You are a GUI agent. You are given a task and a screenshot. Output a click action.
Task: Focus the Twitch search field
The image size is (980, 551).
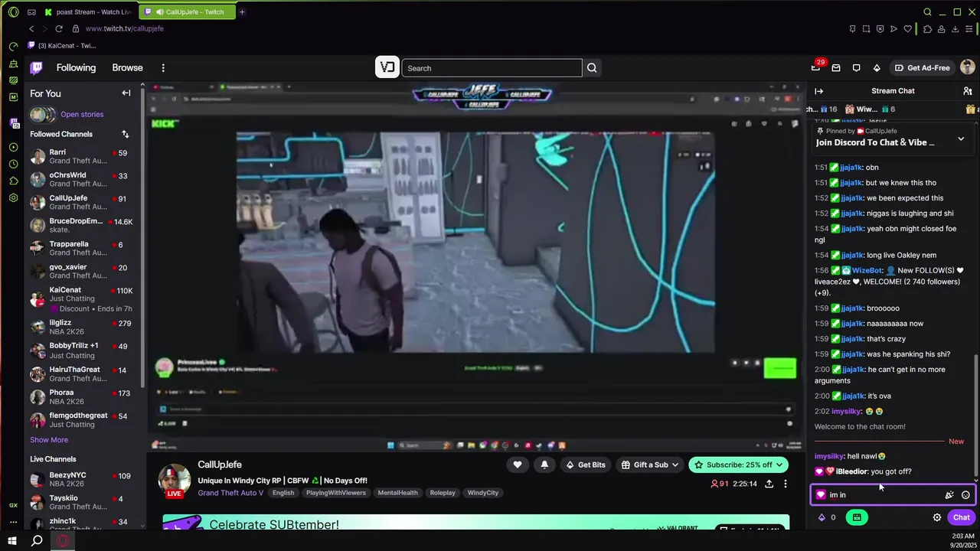(x=492, y=68)
